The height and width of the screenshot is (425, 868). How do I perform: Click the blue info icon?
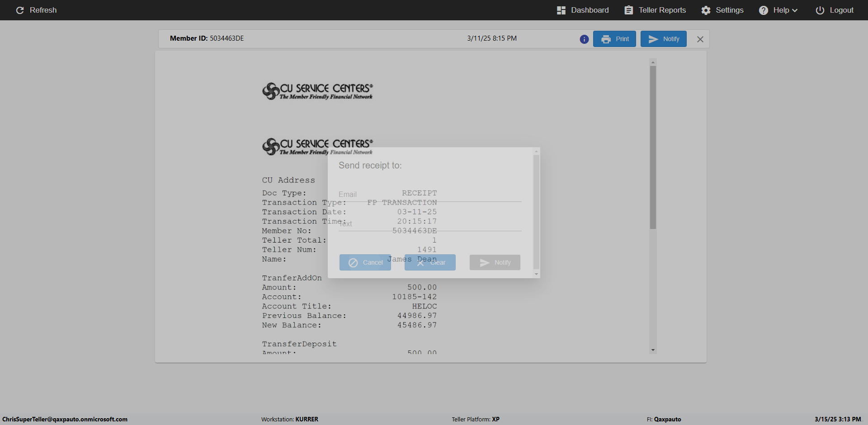click(x=584, y=39)
